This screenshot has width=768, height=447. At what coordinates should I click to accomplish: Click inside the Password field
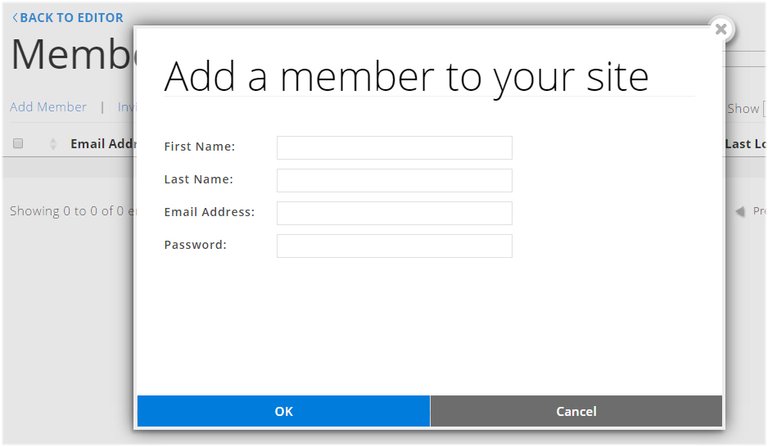click(394, 246)
